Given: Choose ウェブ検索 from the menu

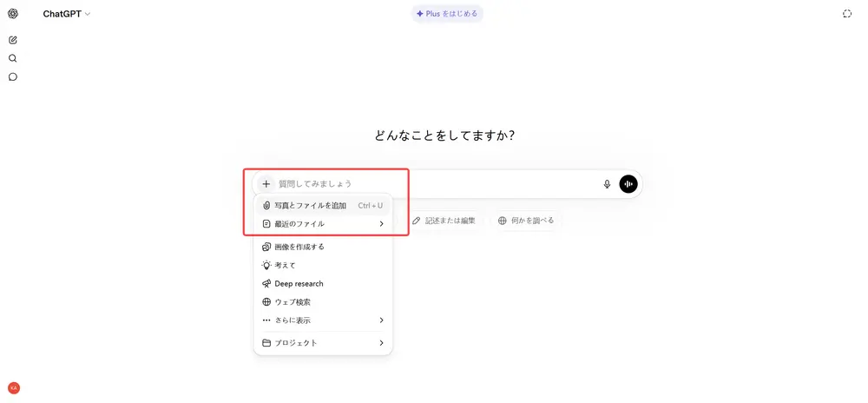Looking at the screenshot, I should pyautogui.click(x=323, y=302).
